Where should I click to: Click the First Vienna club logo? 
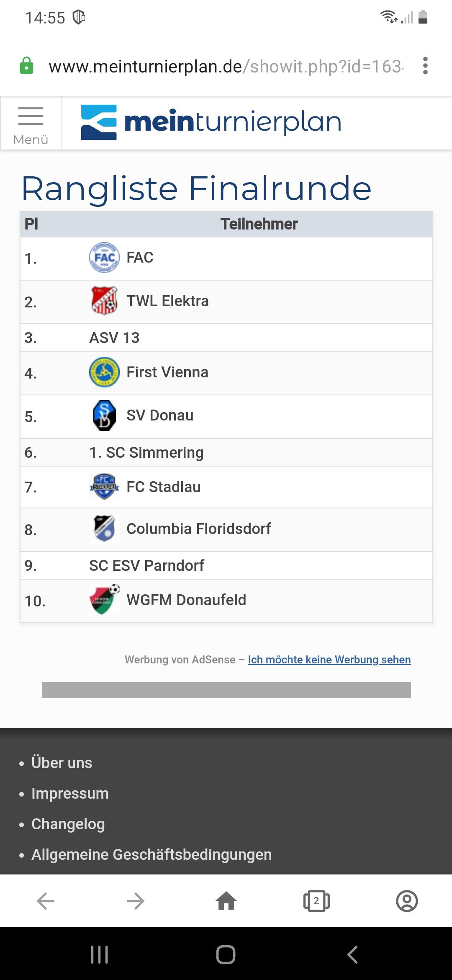[x=104, y=372]
